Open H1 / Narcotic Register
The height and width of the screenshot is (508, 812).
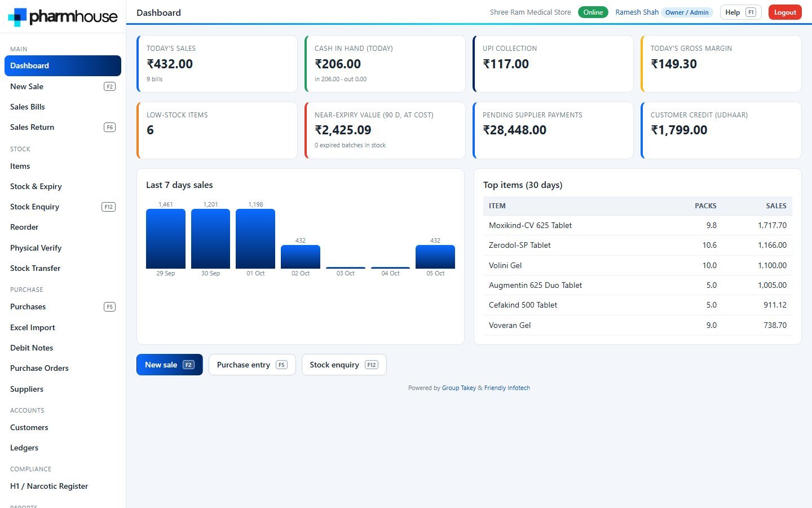[x=63, y=486]
